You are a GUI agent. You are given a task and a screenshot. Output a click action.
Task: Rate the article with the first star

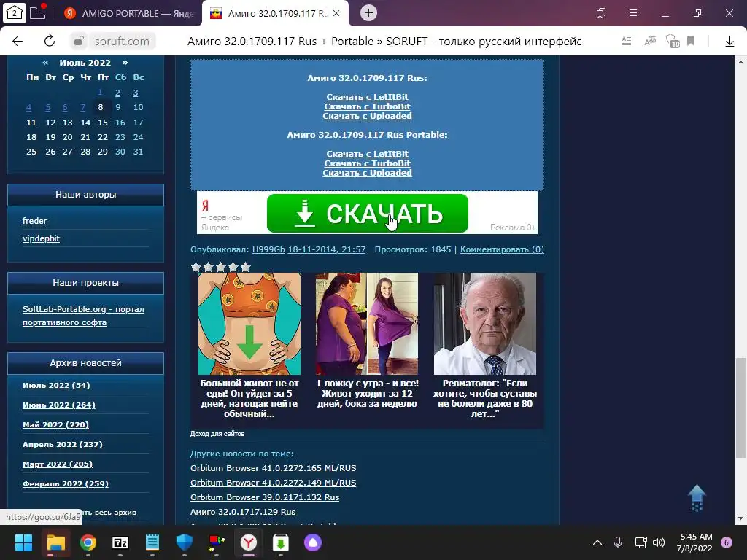[196, 267]
